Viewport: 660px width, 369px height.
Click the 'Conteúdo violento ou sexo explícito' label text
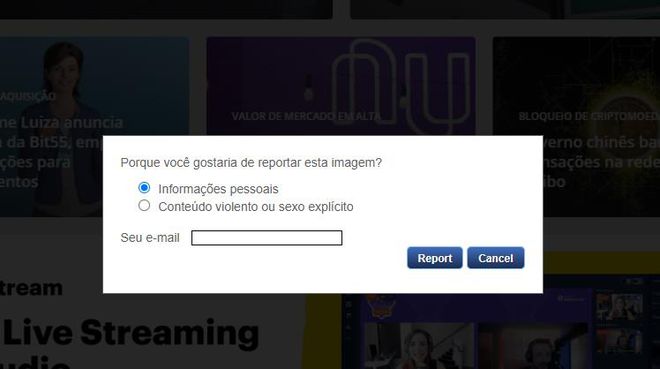coord(255,207)
